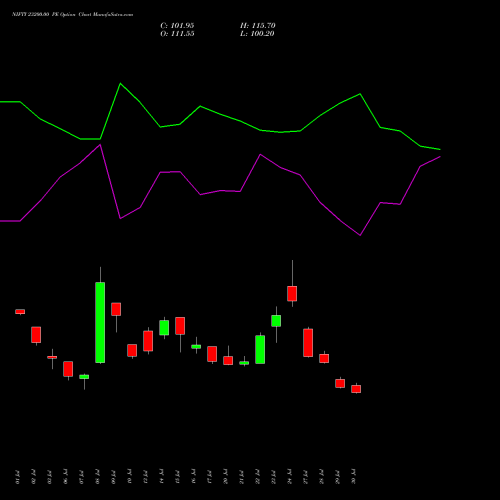500x500 pixels.
Task: Select the red candle on 06 Jul
Action: pos(68,369)
